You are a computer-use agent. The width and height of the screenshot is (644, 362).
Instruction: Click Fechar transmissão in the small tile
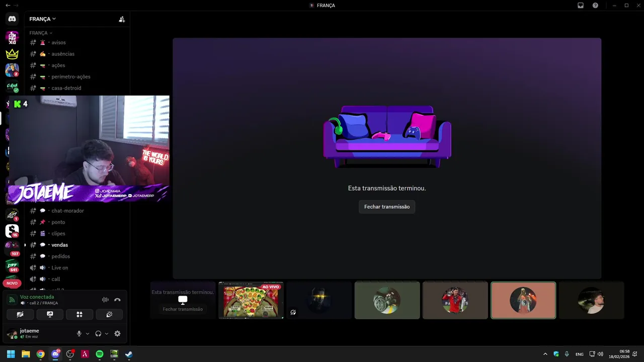[183, 309]
